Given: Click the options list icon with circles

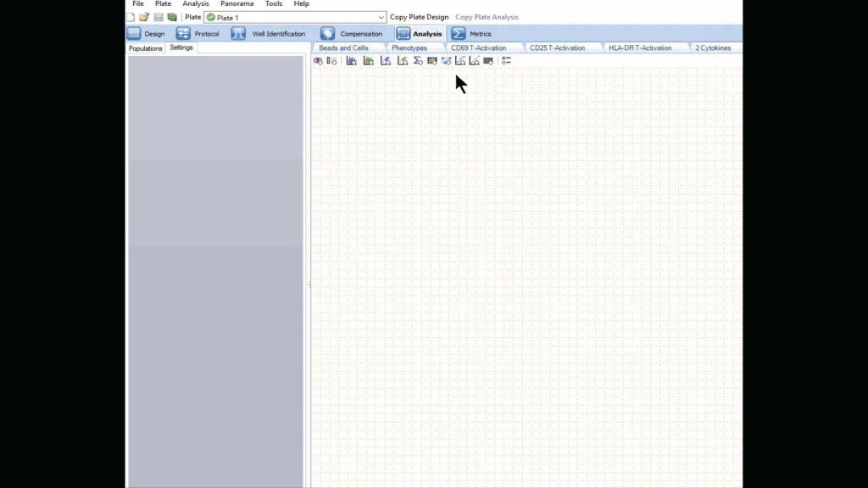Looking at the screenshot, I should pos(506,61).
